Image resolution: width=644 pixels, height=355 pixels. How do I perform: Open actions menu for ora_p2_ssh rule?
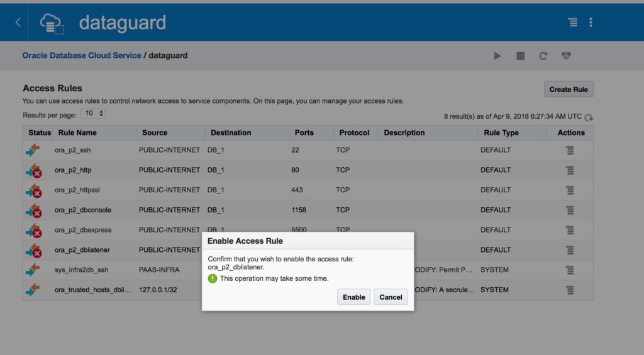(x=570, y=150)
